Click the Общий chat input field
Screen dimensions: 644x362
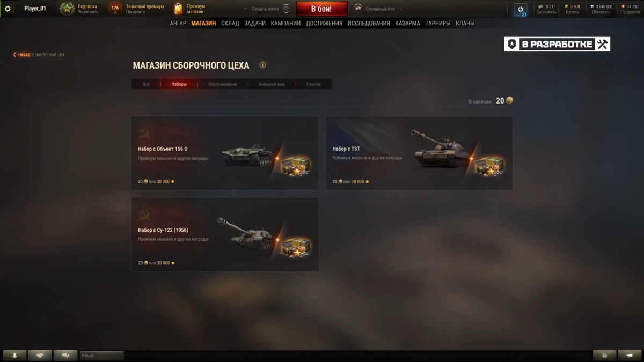(101, 356)
